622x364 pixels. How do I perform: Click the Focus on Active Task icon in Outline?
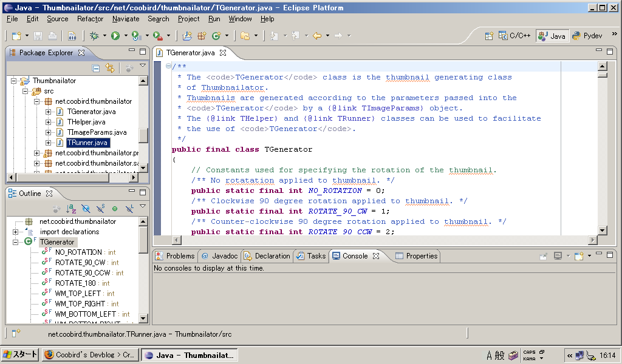click(56, 208)
